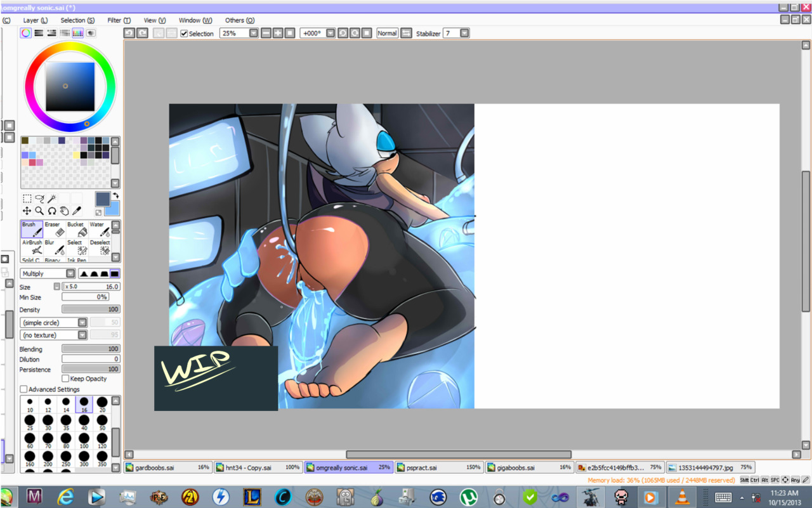Screen dimensions: 812x508
Task: Open the no texture dropdown
Action: (x=82, y=335)
